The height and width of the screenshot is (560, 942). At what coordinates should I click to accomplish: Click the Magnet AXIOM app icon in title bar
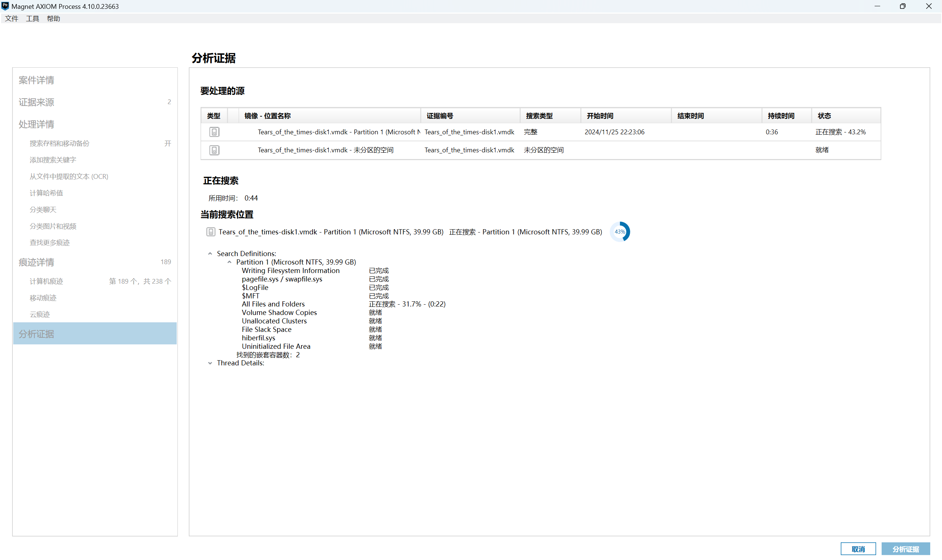(x=5, y=6)
